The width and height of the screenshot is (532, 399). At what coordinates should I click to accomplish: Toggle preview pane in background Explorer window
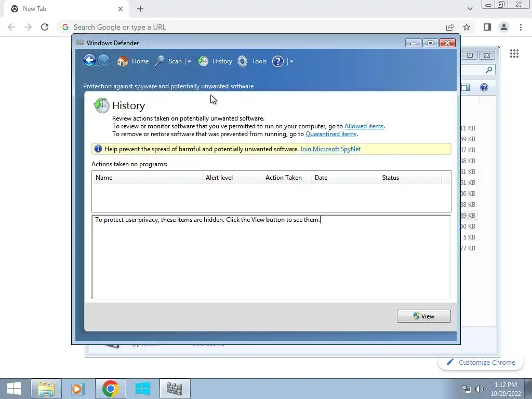(466, 87)
